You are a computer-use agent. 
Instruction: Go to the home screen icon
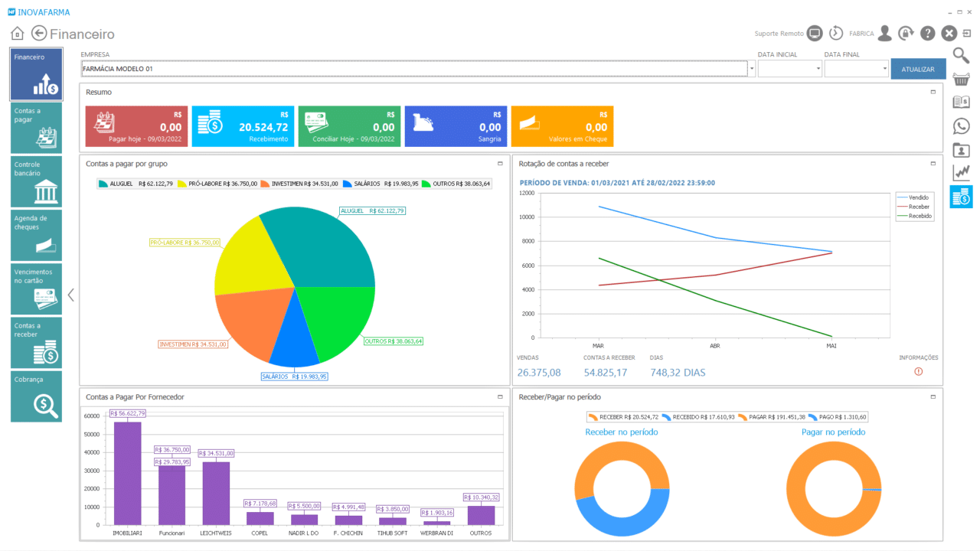(17, 34)
